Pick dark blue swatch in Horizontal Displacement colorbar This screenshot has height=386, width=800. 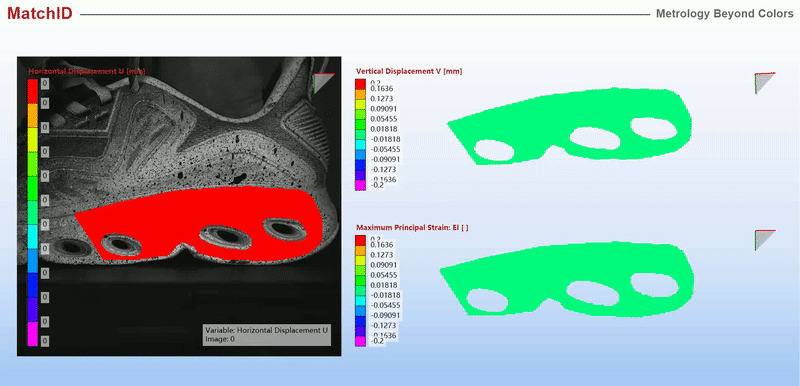point(33,285)
